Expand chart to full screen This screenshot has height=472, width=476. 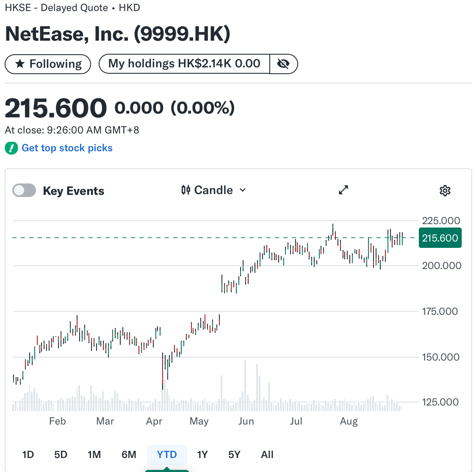tap(343, 190)
